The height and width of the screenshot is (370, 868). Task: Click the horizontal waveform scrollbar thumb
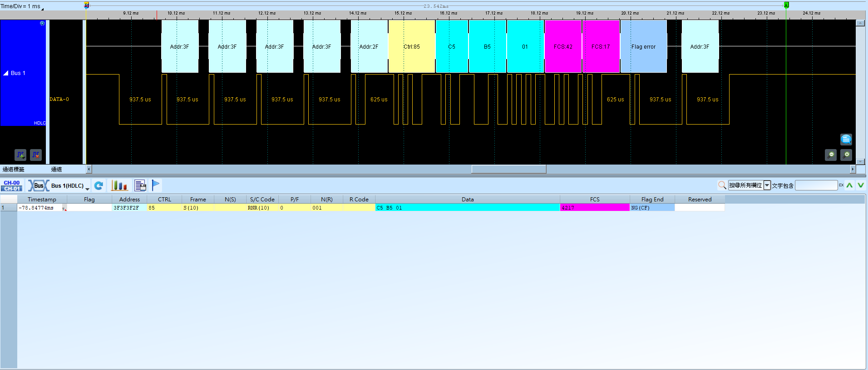pos(509,169)
